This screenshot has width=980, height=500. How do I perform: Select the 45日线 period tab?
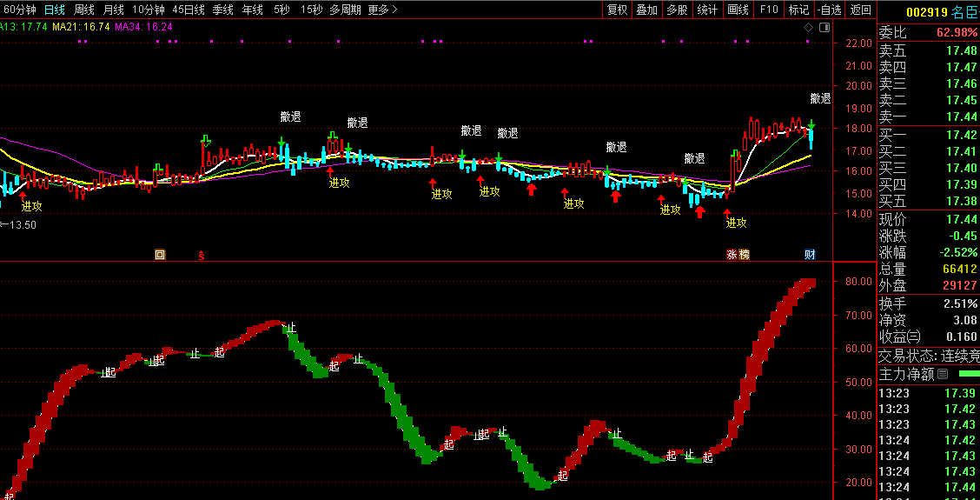189,10
